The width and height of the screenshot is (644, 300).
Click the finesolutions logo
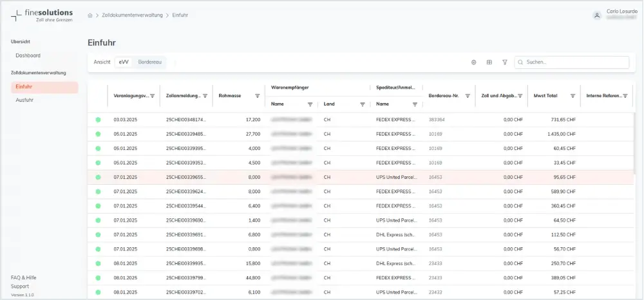click(x=42, y=15)
